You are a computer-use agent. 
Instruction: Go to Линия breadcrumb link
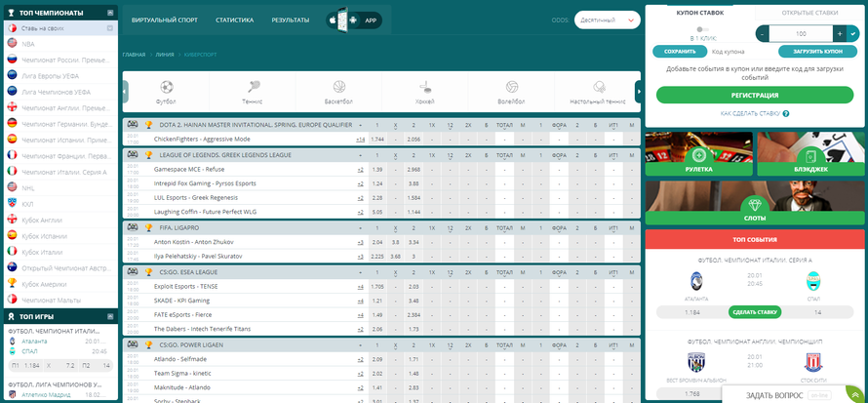(x=165, y=55)
